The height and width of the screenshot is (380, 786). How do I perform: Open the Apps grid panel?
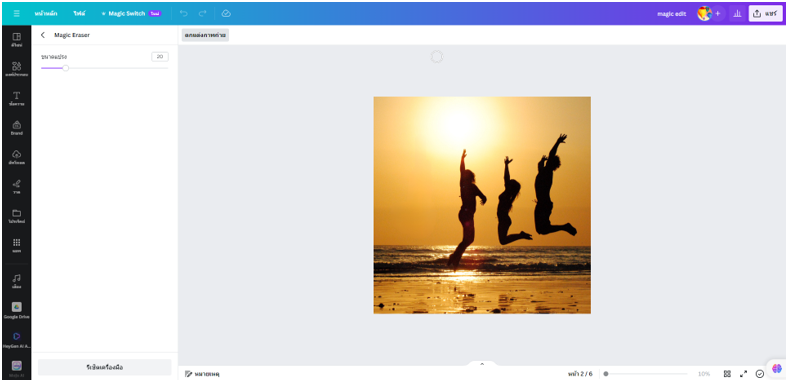tap(17, 245)
